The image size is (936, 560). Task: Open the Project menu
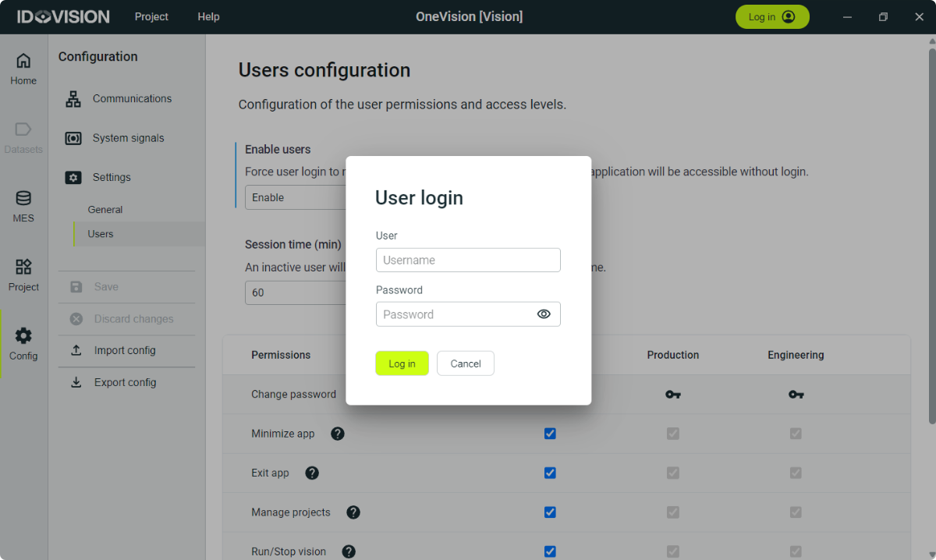coord(151,16)
